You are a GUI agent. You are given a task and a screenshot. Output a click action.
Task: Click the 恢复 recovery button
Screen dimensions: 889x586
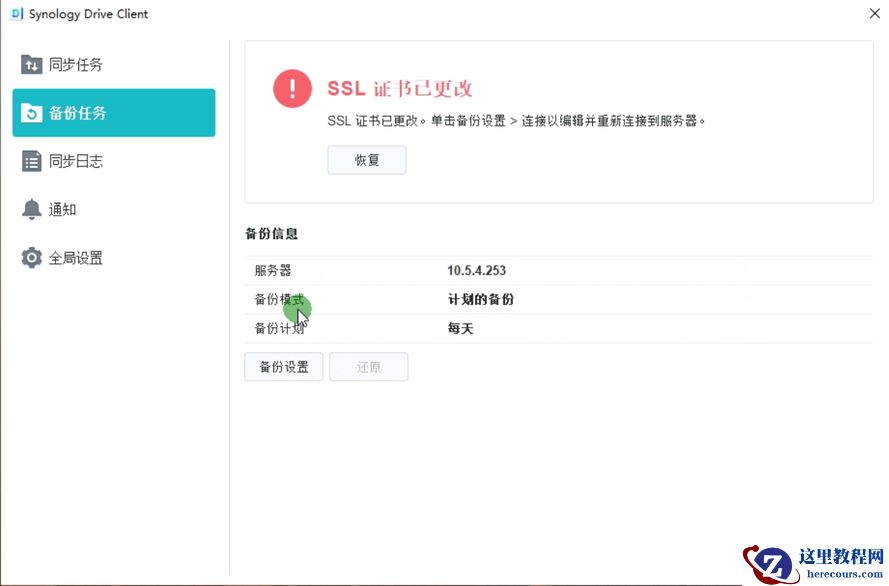click(x=366, y=159)
